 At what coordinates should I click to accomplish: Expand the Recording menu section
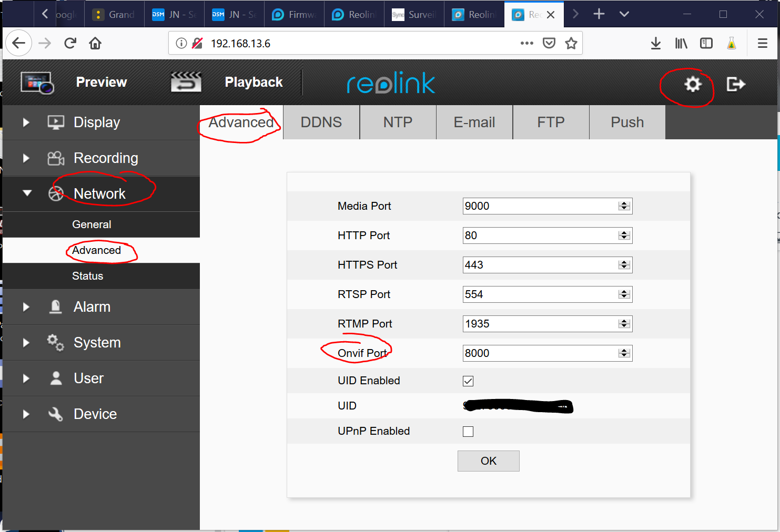[x=105, y=158]
